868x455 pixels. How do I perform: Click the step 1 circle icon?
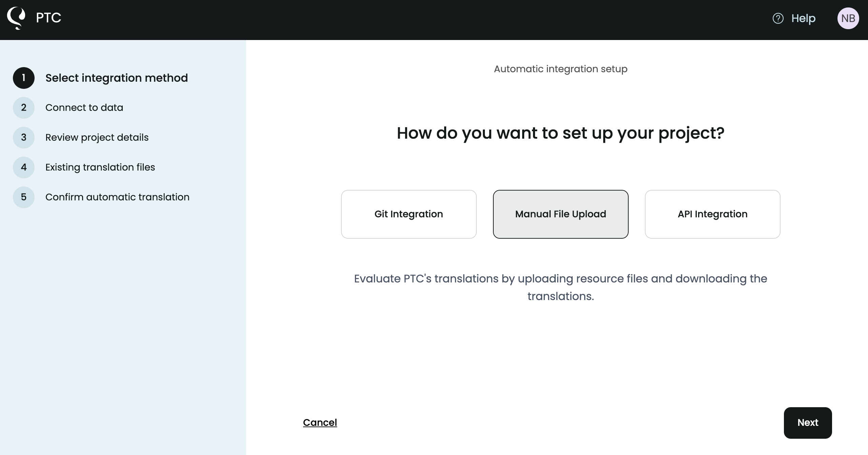point(24,78)
